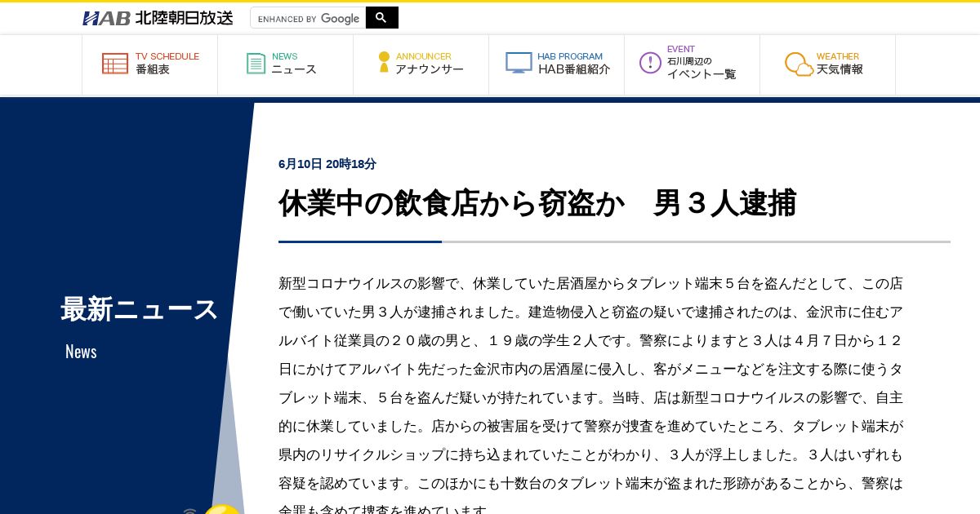Click the event exclamation circle icon
The width and height of the screenshot is (980, 514).
click(650, 63)
